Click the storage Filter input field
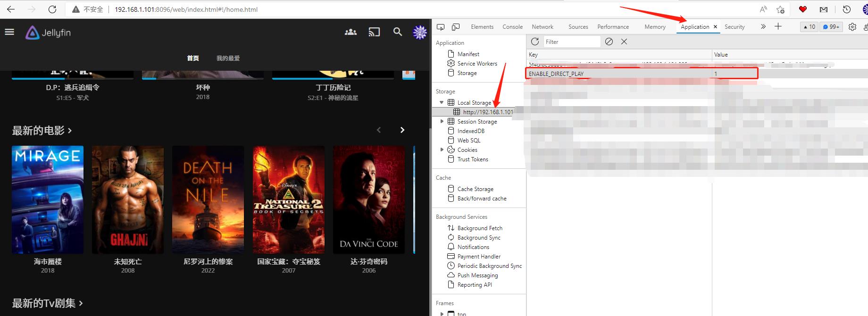 [x=572, y=42]
